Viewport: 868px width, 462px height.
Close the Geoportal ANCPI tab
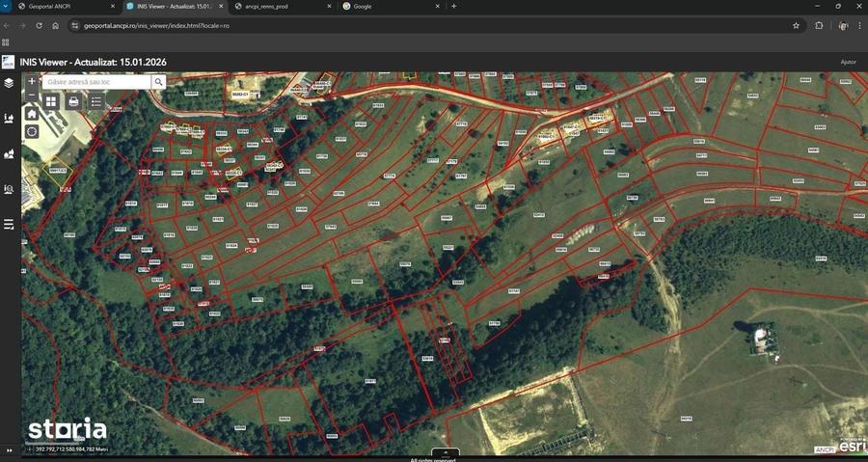tap(113, 6)
